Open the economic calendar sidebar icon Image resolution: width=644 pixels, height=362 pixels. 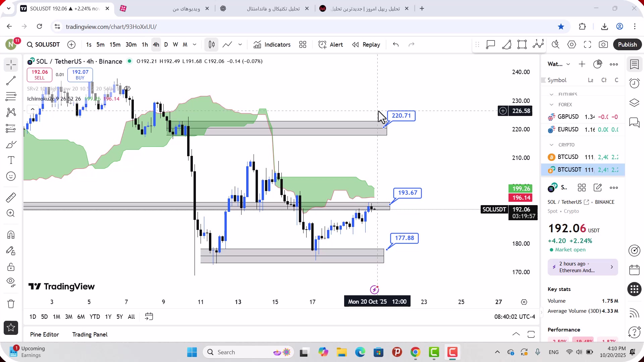[x=634, y=270]
